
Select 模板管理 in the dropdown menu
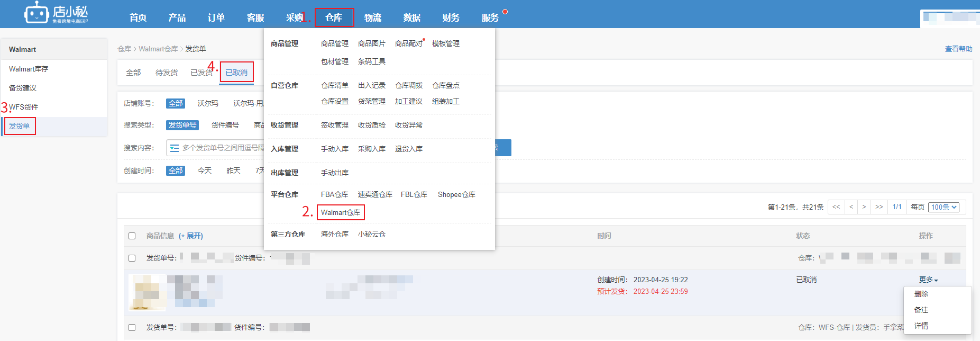click(446, 43)
